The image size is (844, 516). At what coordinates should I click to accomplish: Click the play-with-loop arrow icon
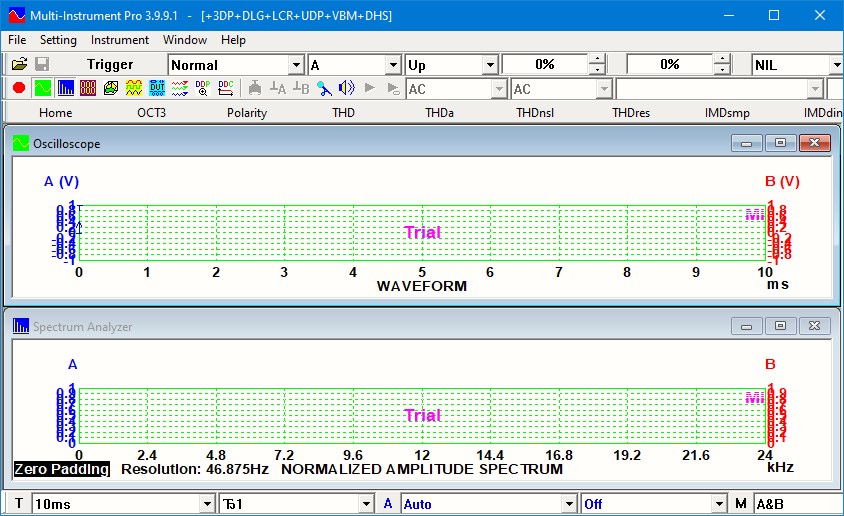click(x=393, y=88)
